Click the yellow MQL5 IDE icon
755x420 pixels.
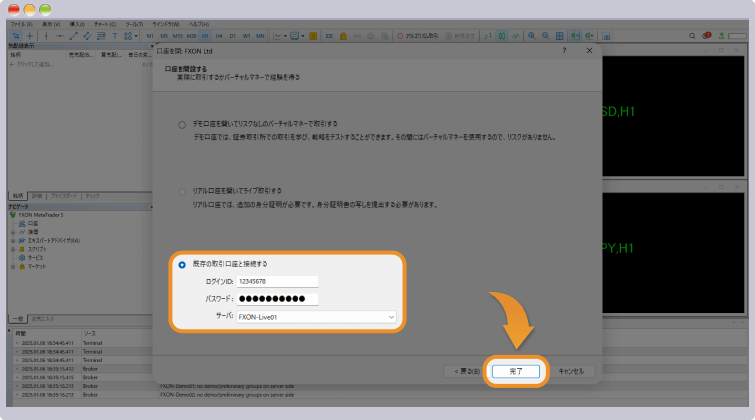point(313,36)
